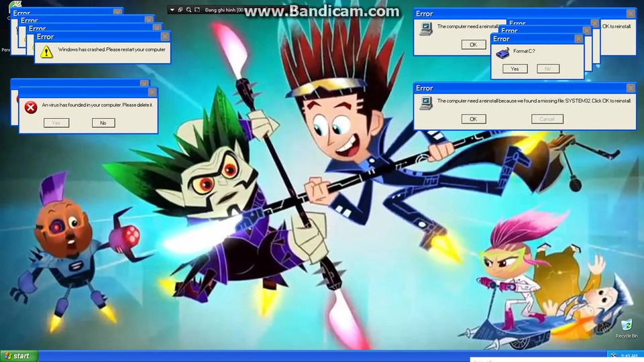Click the computer icon in the top-right reinstall dialog
This screenshot has width=644, height=362.
pos(426,29)
